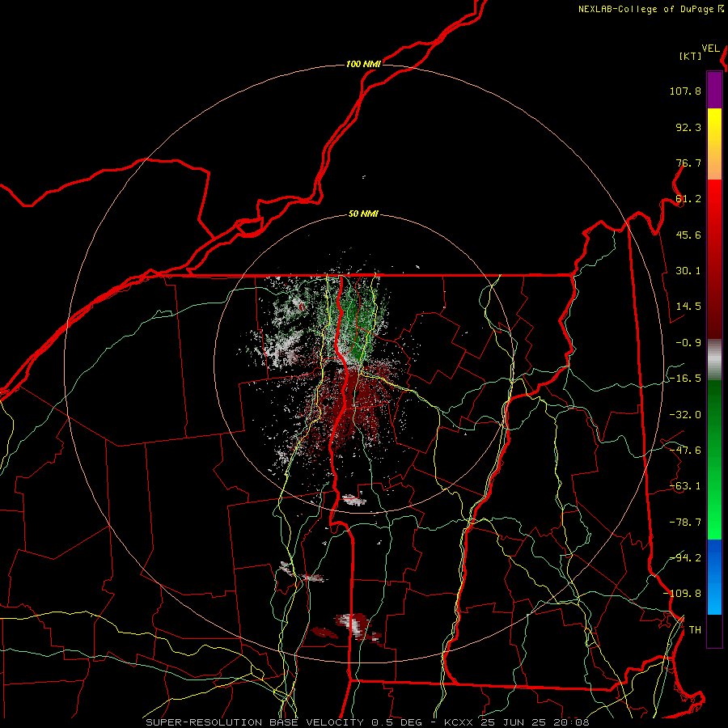Screen dimensions: 728x728
Task: Click the 50 NMI range ring label
Action: pyautogui.click(x=363, y=214)
